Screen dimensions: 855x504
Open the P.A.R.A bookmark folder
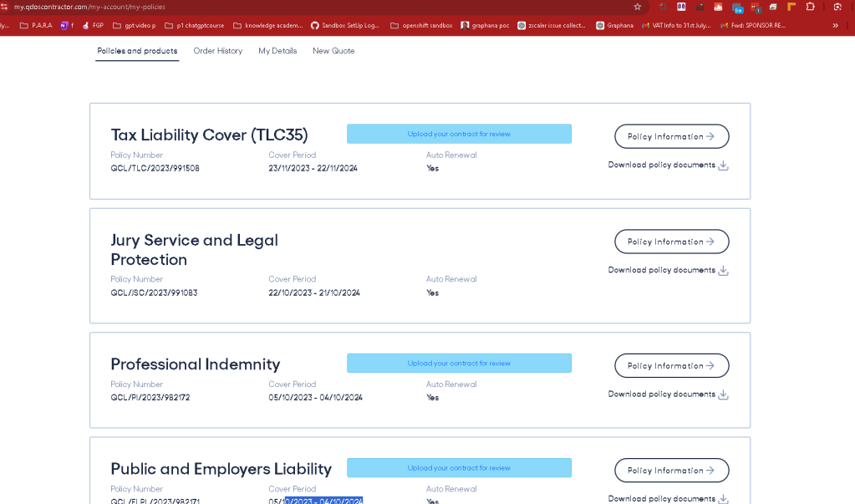(x=36, y=26)
